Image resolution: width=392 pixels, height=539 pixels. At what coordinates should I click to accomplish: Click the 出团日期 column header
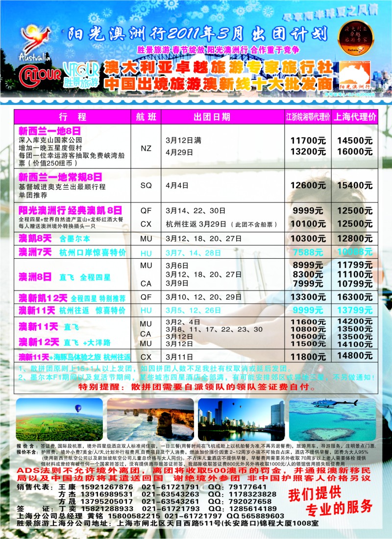point(222,117)
